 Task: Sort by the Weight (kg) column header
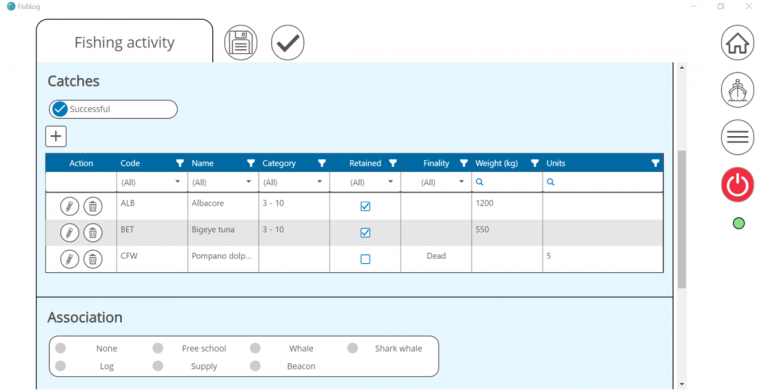[496, 163]
